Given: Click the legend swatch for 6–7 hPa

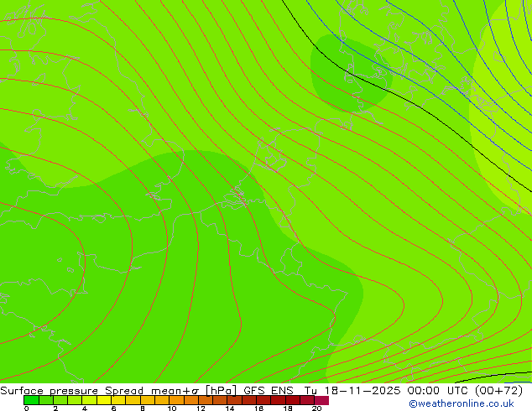Looking at the screenshot, I should [118, 400].
